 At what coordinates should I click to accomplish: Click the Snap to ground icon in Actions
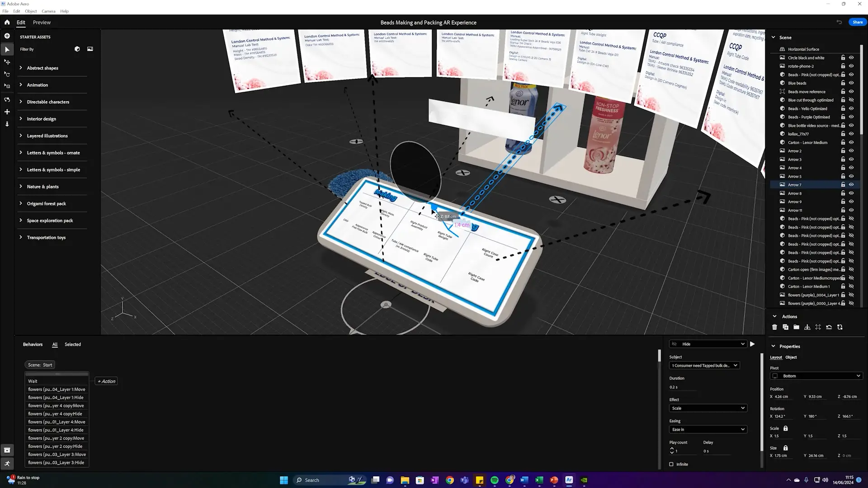pos(807,327)
